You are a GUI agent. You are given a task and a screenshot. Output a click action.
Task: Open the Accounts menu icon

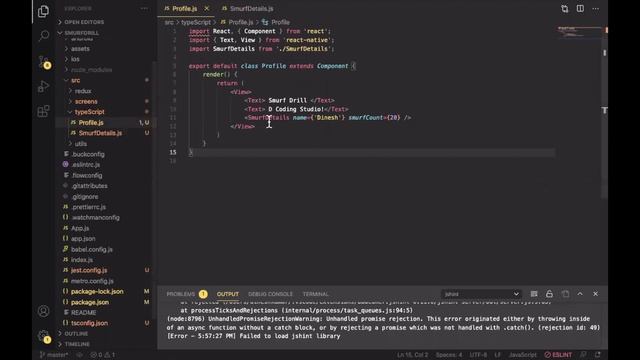43,311
